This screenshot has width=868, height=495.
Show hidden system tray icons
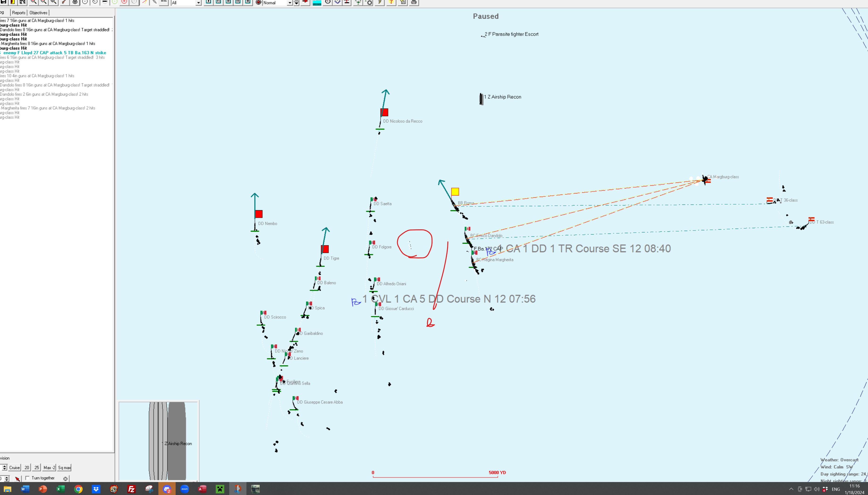point(791,489)
